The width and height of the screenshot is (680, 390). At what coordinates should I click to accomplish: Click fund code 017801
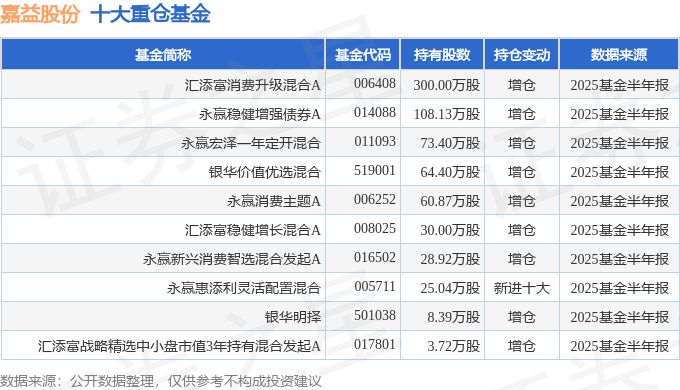click(x=375, y=345)
